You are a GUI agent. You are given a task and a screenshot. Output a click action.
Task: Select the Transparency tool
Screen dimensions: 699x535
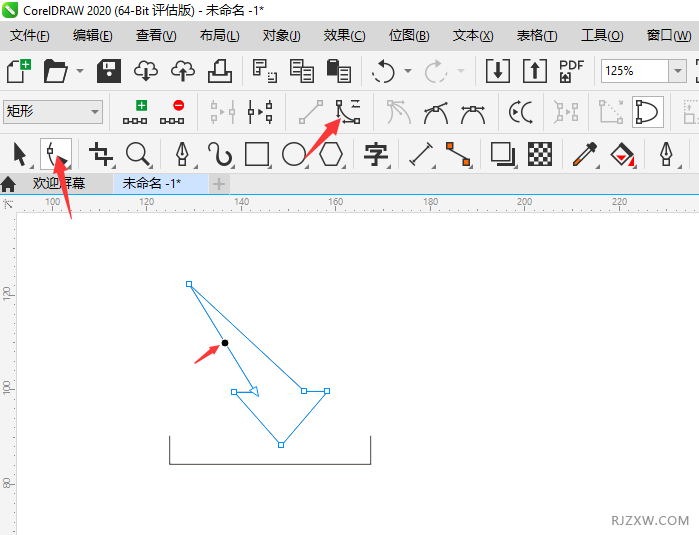pyautogui.click(x=540, y=154)
